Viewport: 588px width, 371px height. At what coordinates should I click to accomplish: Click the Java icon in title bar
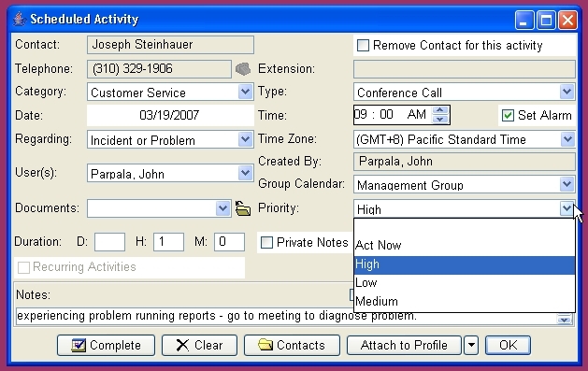(19, 19)
